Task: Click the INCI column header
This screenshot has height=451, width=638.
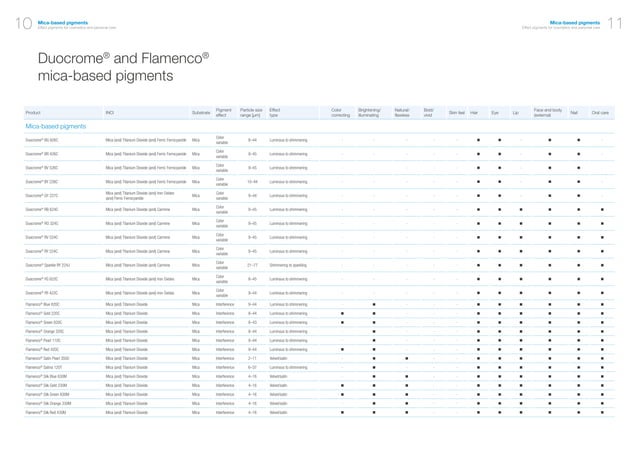Action: pyautogui.click(x=109, y=113)
